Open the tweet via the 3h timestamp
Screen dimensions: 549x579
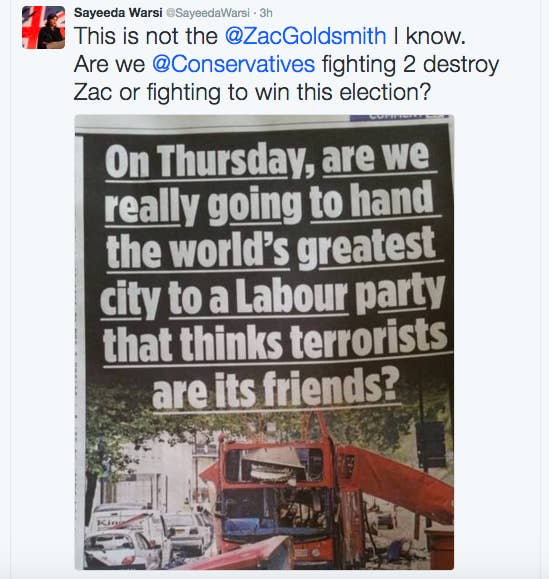[266, 13]
